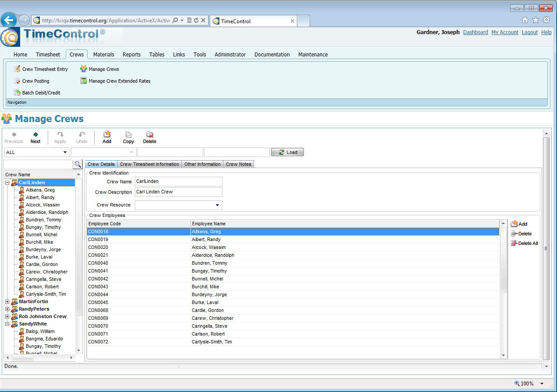This screenshot has width=557, height=392.
Task: Delete the selected crew from the toolbar
Action: click(x=150, y=137)
